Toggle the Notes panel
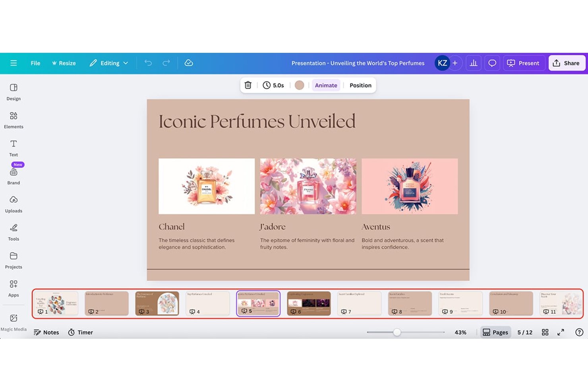Screen dimensions: 588x392 [46, 332]
